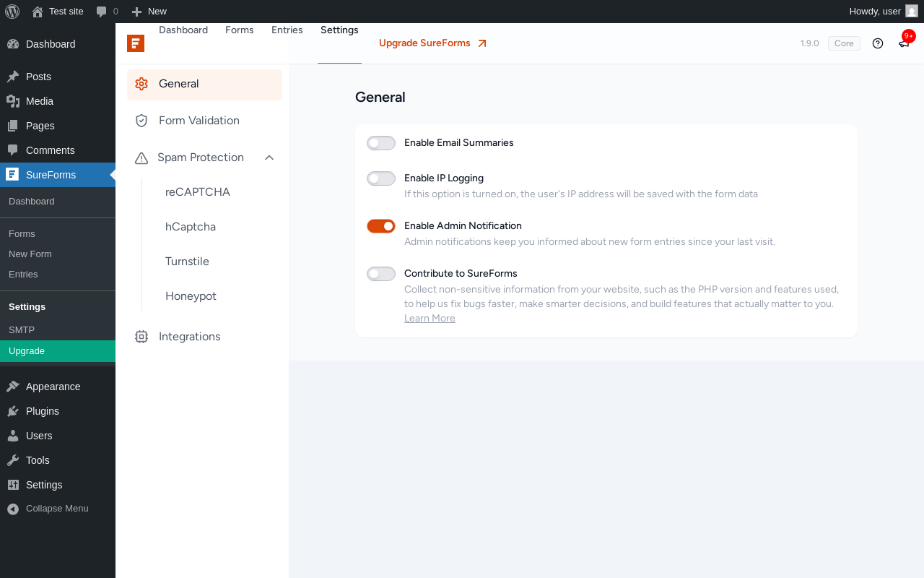Viewport: 924px width, 578px height.
Task: Click the user avatar in admin bar
Action: [x=912, y=11]
